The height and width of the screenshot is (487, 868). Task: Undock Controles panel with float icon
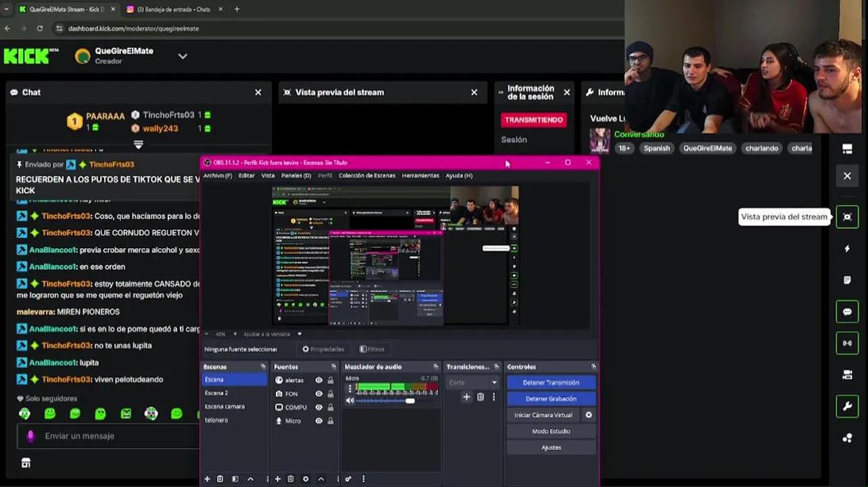coord(594,367)
